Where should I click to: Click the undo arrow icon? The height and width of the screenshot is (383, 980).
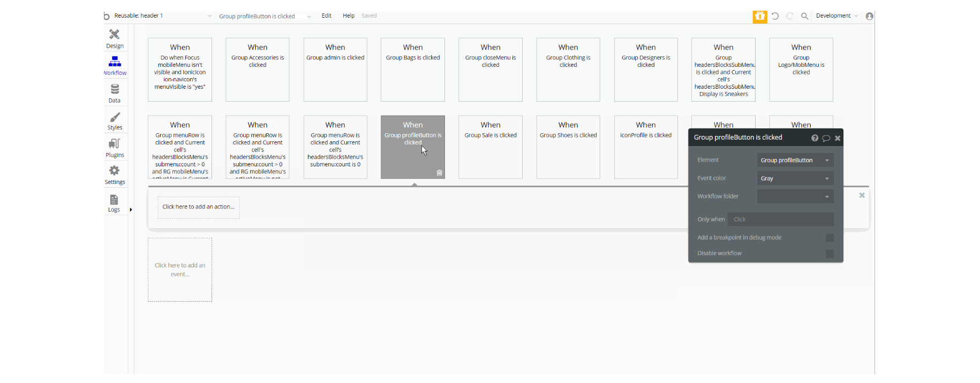click(x=775, y=17)
